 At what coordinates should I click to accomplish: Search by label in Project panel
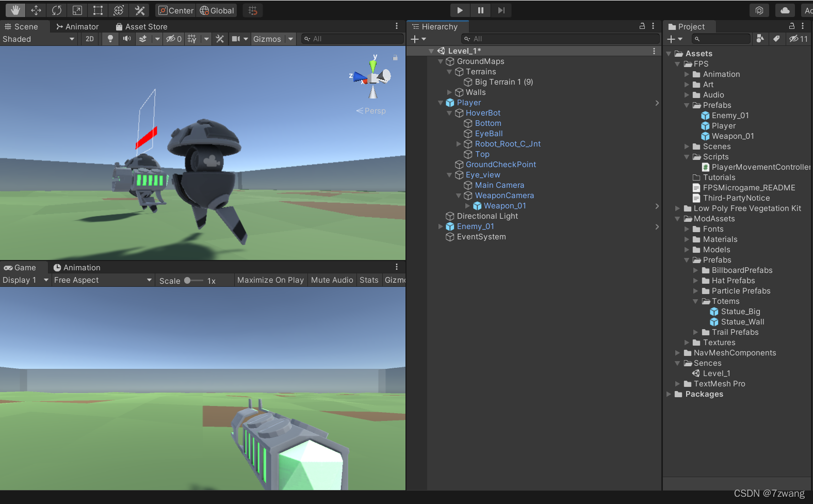tap(776, 39)
